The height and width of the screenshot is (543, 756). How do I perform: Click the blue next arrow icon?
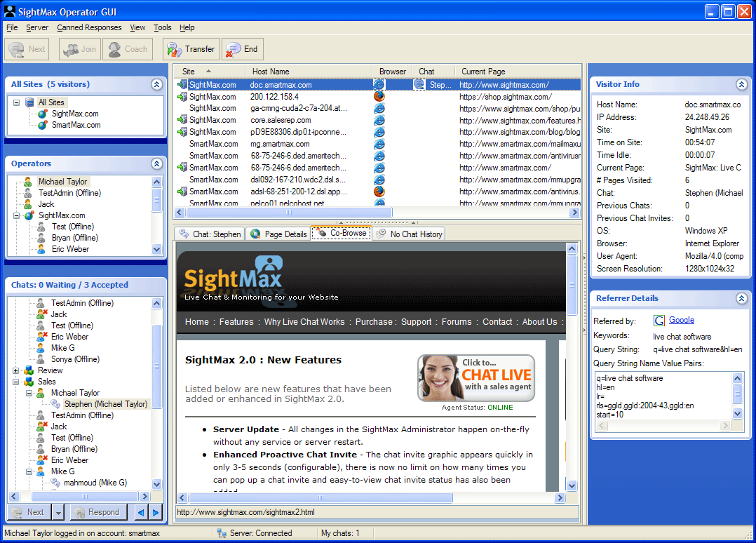click(x=156, y=513)
